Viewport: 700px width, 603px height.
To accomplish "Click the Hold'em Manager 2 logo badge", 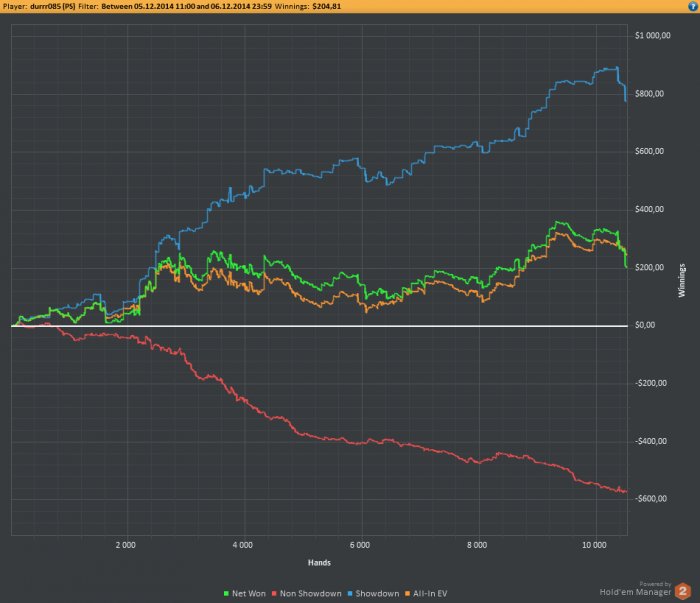I will click(x=683, y=591).
